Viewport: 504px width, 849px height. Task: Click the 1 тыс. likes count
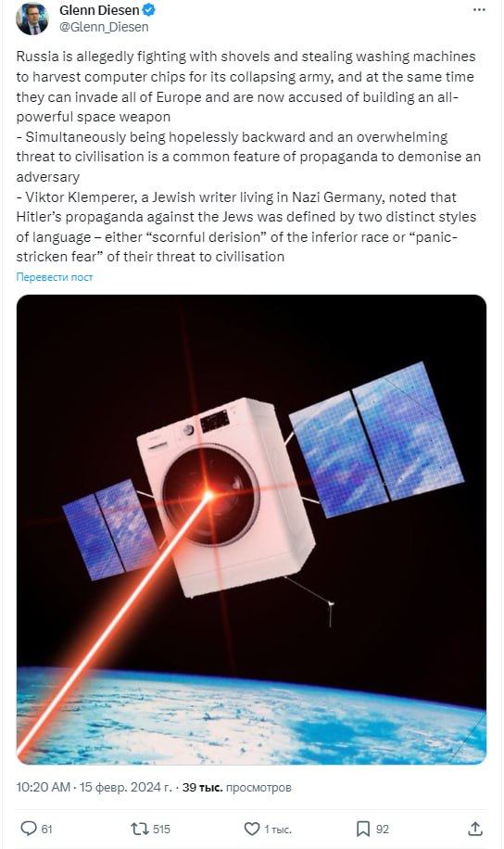point(278,829)
